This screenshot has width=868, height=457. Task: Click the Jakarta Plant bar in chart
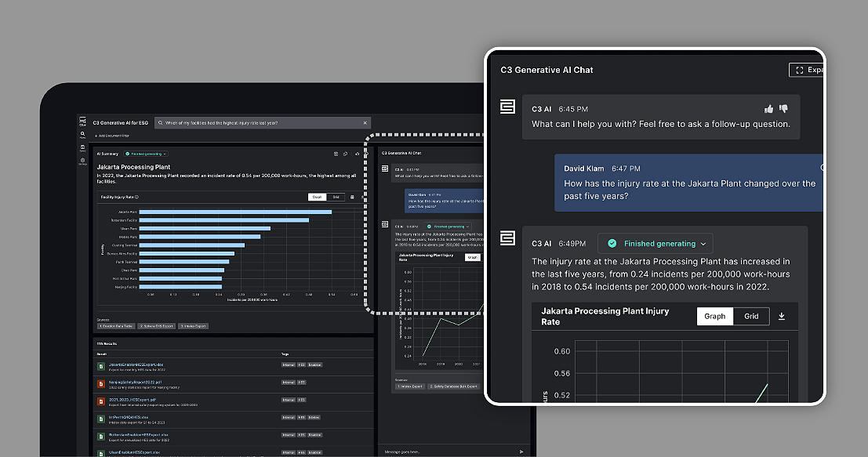click(224, 212)
